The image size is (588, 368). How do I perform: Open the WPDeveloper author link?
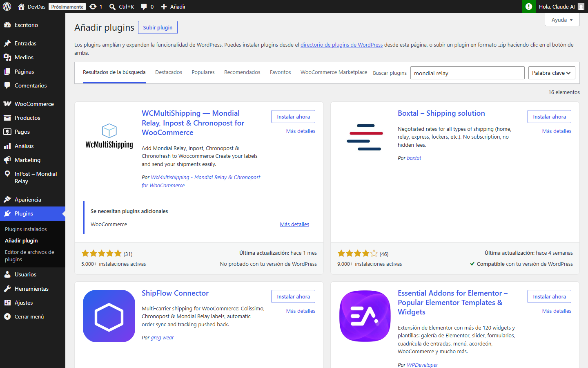click(422, 365)
